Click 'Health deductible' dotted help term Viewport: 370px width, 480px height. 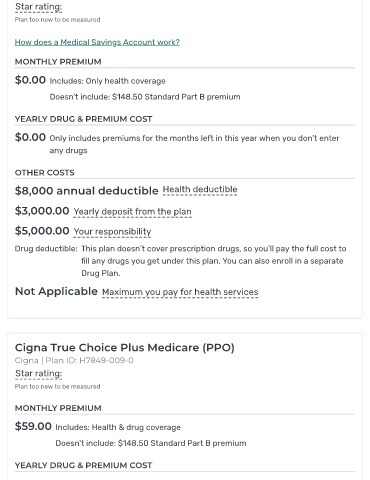(x=200, y=189)
